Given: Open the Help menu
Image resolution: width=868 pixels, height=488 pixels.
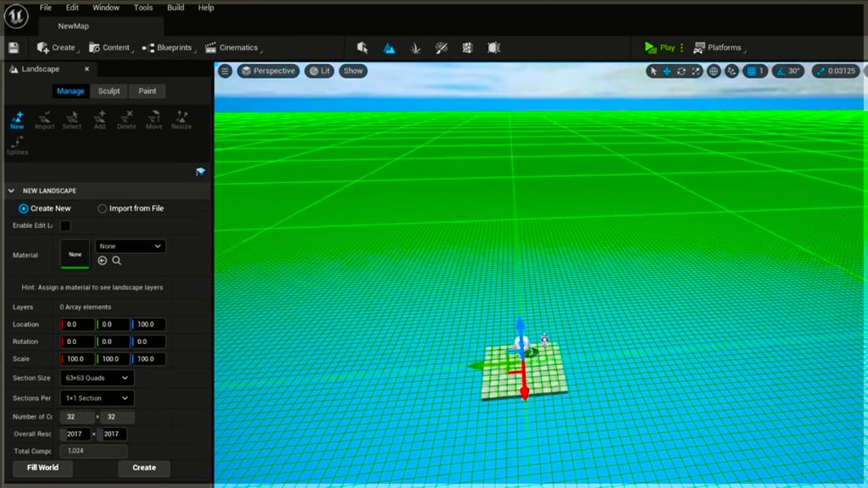Looking at the screenshot, I should pyautogui.click(x=206, y=8).
